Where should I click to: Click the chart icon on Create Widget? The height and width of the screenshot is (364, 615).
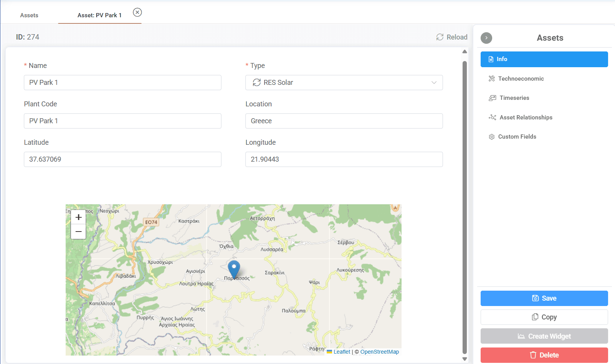(521, 336)
